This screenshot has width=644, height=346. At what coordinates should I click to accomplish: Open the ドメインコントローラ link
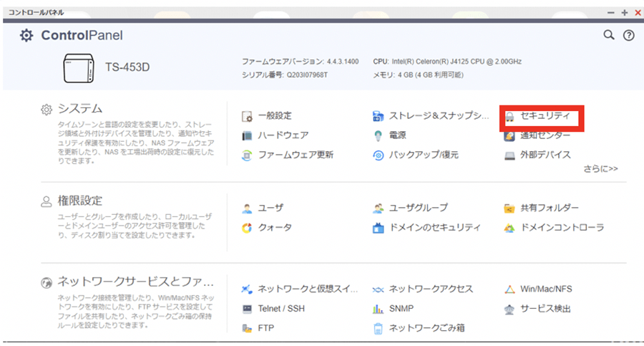click(x=562, y=228)
